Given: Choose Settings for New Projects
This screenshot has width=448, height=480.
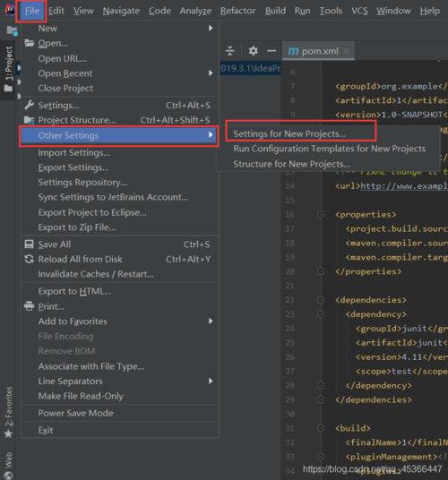Looking at the screenshot, I should point(289,133).
